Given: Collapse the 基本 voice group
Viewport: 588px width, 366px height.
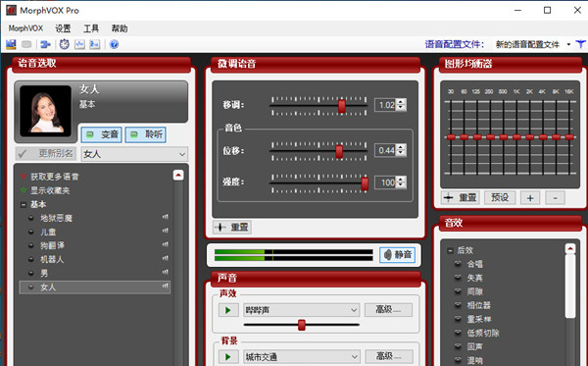Looking at the screenshot, I should click(x=24, y=204).
